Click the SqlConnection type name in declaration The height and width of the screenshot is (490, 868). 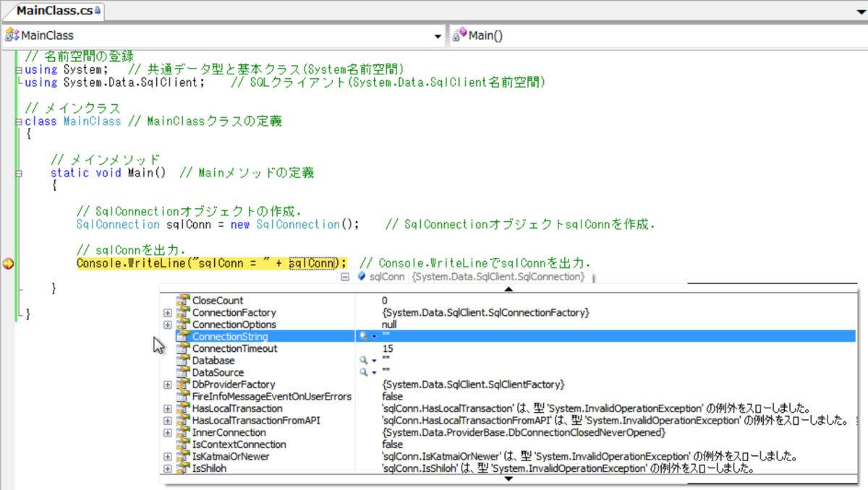tap(117, 225)
